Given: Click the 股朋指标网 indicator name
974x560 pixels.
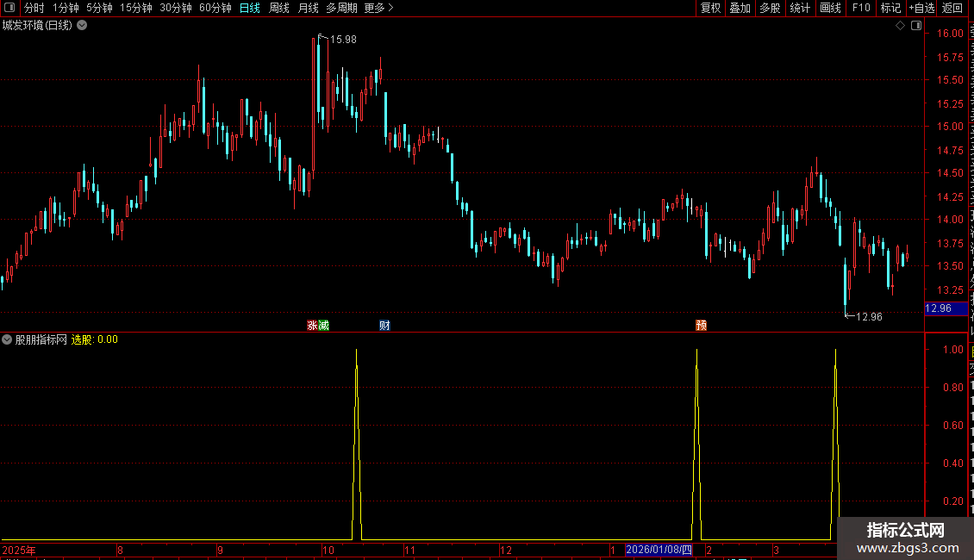Looking at the screenshot, I should [41, 339].
